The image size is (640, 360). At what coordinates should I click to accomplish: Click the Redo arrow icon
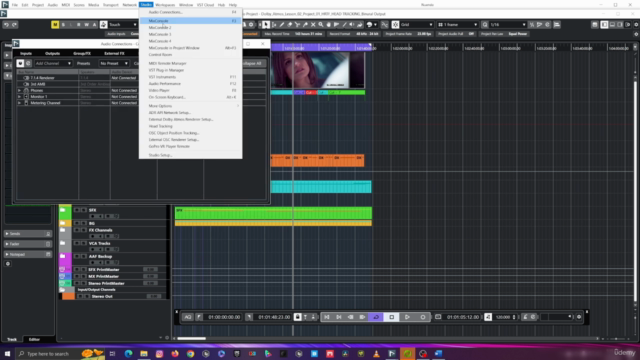(x=14, y=24)
